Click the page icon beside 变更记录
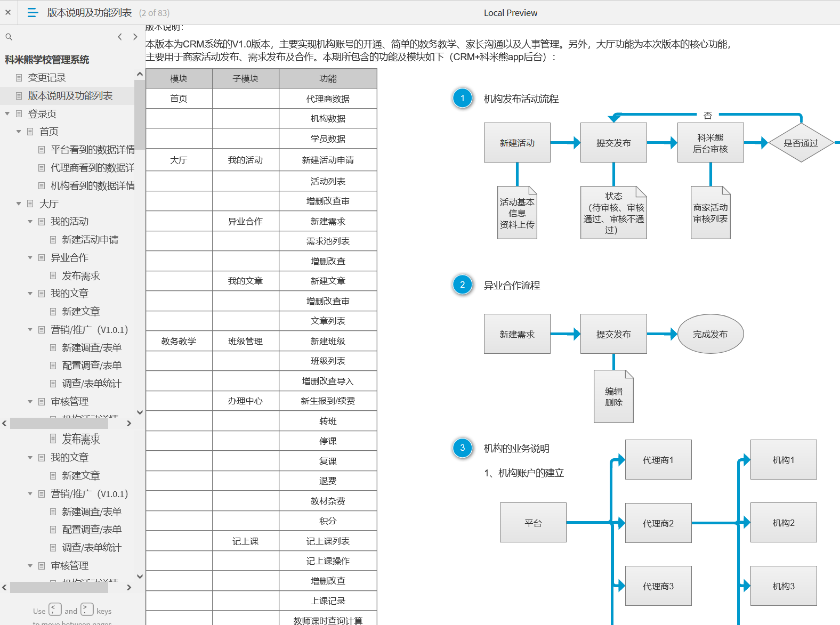The height and width of the screenshot is (625, 840). pyautogui.click(x=19, y=78)
